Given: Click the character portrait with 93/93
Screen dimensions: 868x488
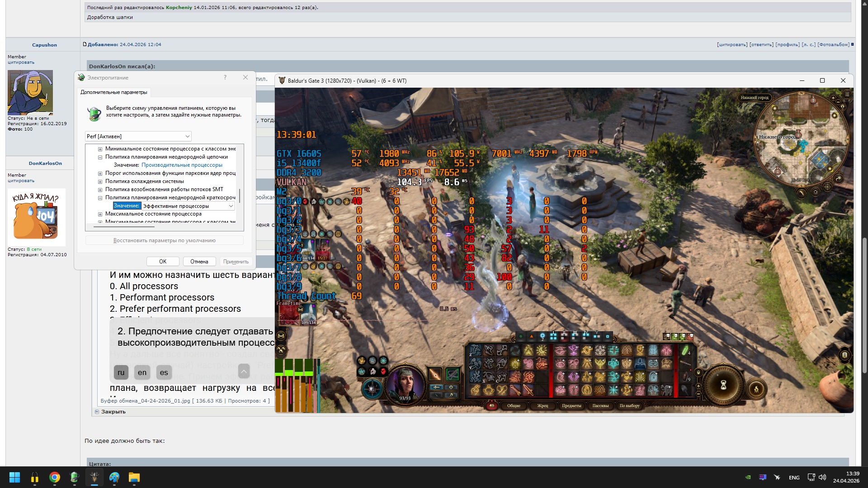Looking at the screenshot, I should pos(405,382).
